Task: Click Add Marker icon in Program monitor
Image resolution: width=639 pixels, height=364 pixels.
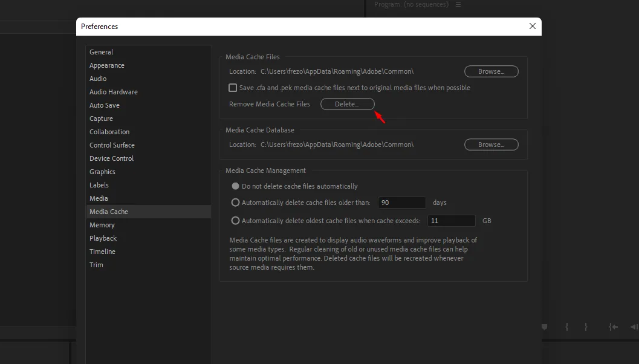Action: tap(545, 327)
